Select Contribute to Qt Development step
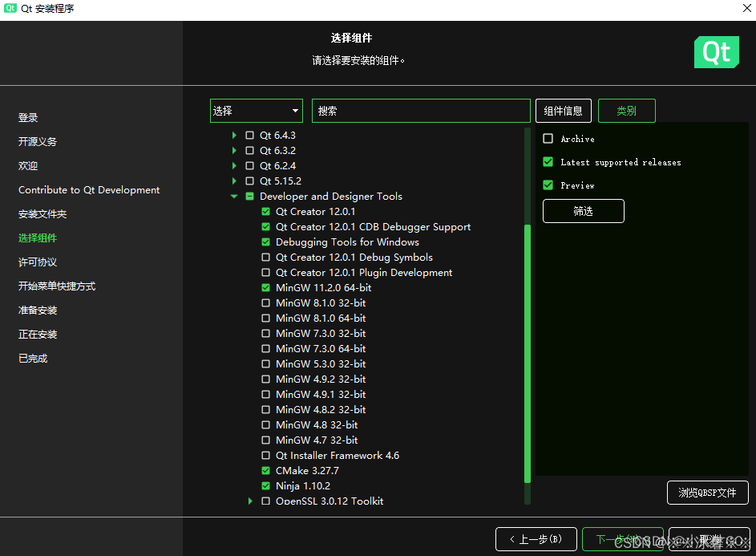Screen dimensions: 756x556 [x=89, y=189]
